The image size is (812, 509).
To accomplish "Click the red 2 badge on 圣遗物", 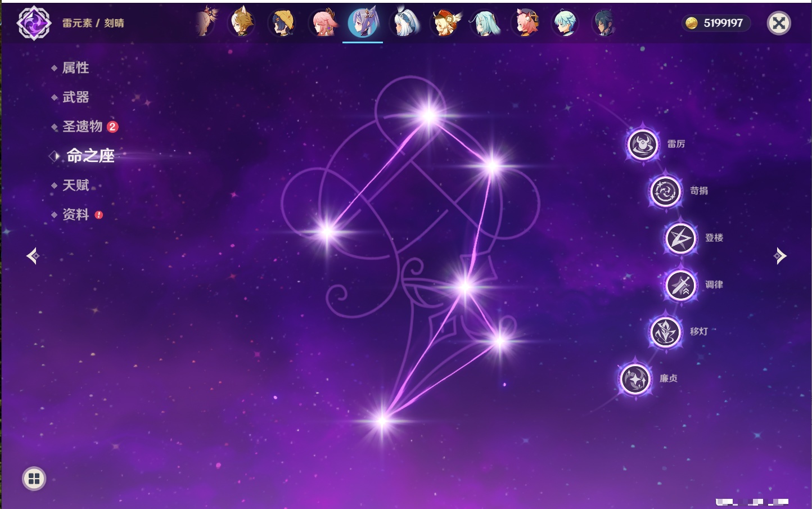I will pos(112,127).
